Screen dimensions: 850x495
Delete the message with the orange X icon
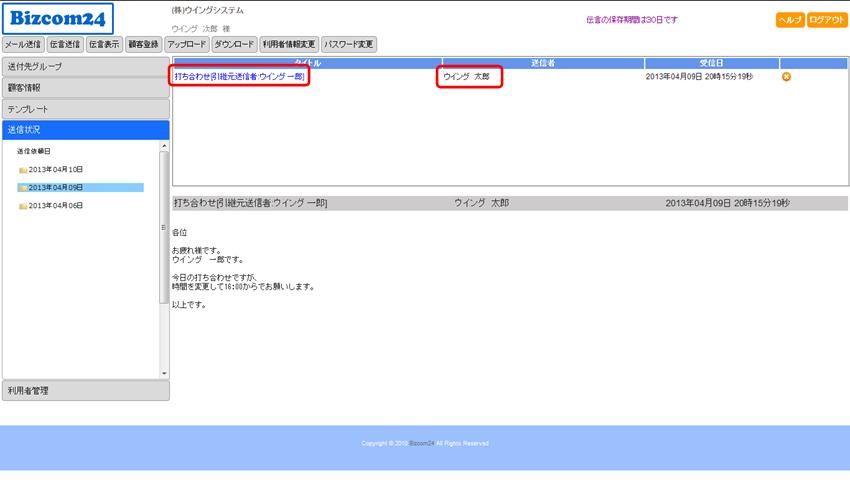coord(786,77)
